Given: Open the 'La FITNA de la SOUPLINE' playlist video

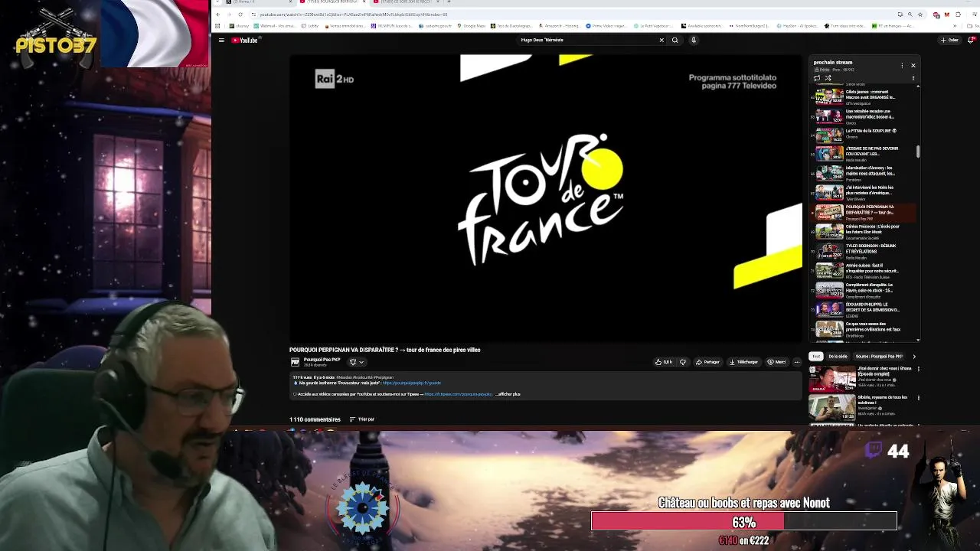Looking at the screenshot, I should point(861,135).
